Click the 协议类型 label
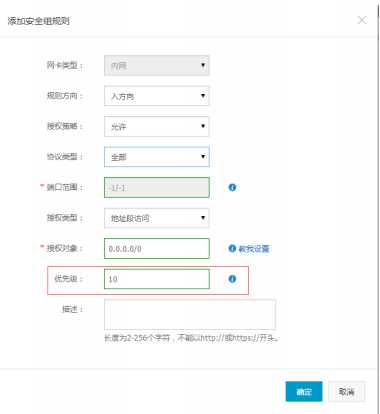 64,157
